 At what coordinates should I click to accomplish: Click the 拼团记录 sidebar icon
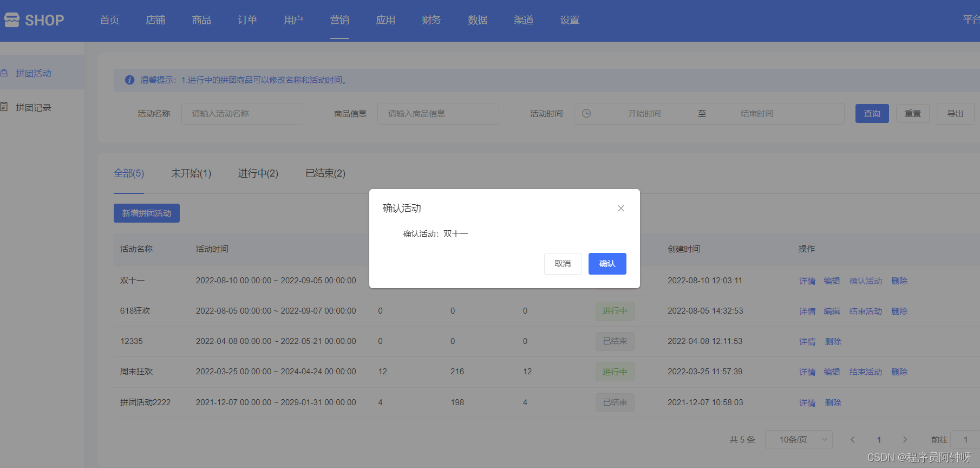[4, 107]
